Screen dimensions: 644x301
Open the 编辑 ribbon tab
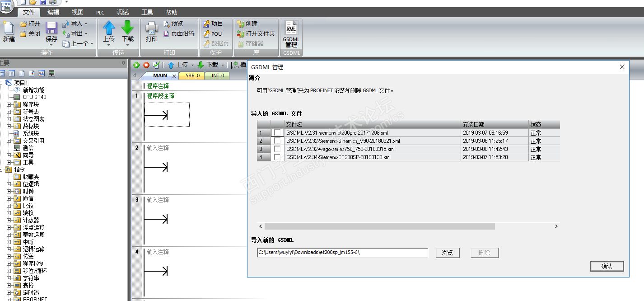(53, 13)
